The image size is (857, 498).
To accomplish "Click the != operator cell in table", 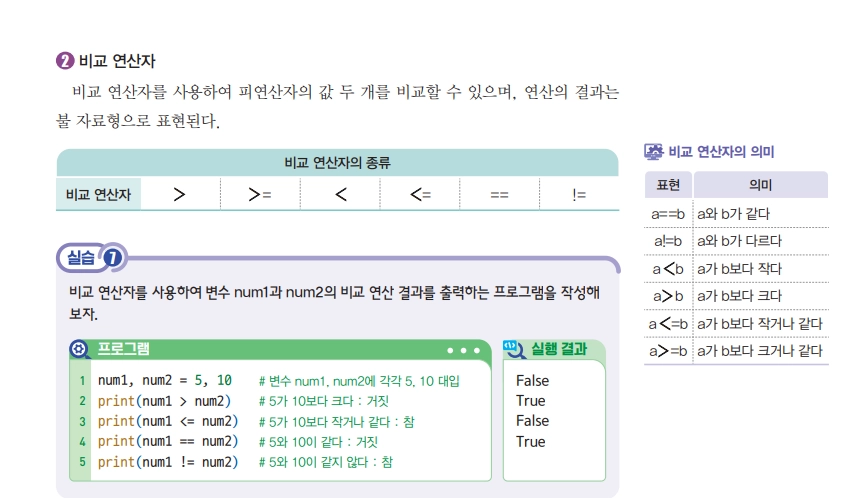I will [x=579, y=194].
